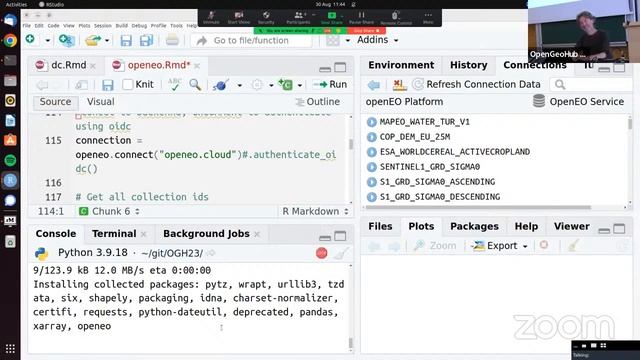Open the Plots Export dropdown
The image size is (640, 360).
(500, 246)
